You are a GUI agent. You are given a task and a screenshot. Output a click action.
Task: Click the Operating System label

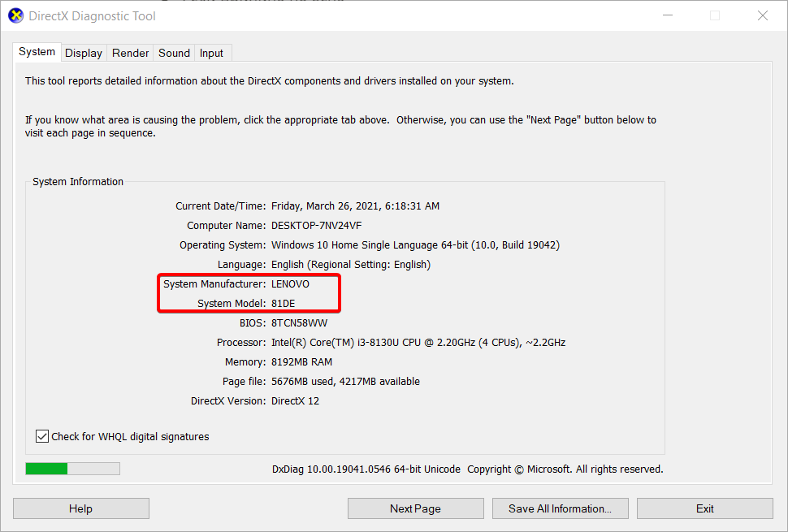[223, 245]
